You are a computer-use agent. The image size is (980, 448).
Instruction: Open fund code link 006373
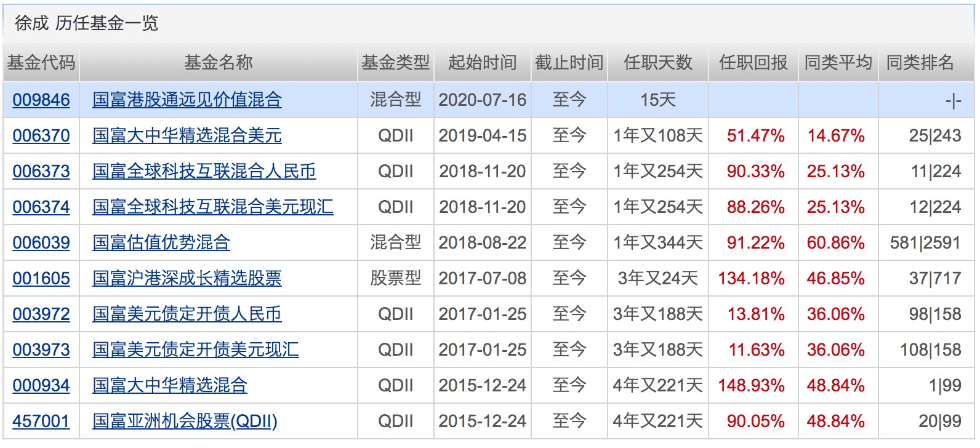coord(41,171)
